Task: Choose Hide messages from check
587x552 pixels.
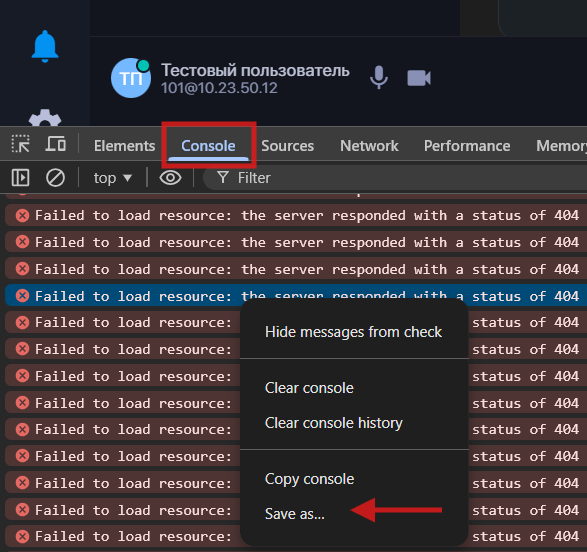Action: (x=353, y=332)
